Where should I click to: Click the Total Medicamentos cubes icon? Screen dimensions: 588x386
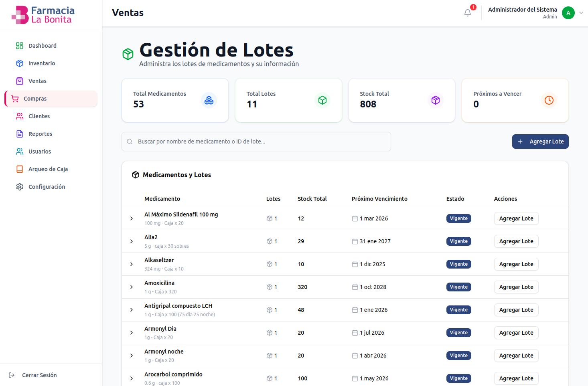click(209, 100)
